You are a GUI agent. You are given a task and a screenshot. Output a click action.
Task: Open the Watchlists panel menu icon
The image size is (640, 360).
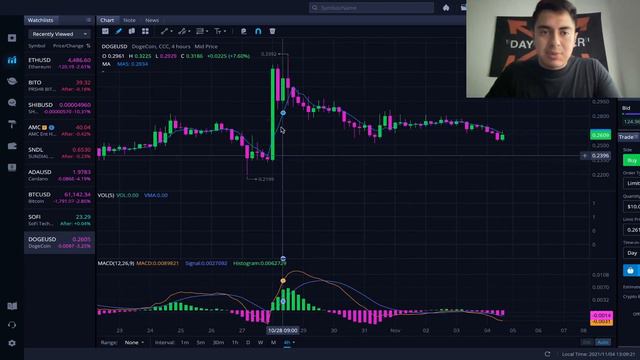pos(89,20)
